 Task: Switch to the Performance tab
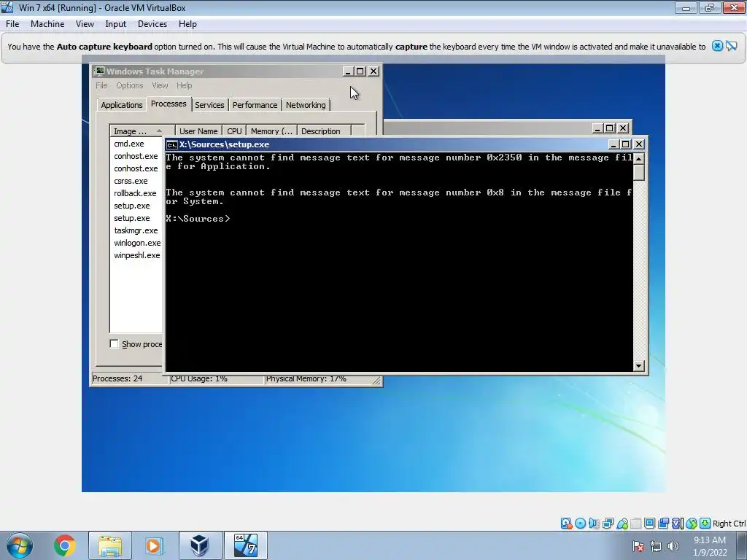255,105
